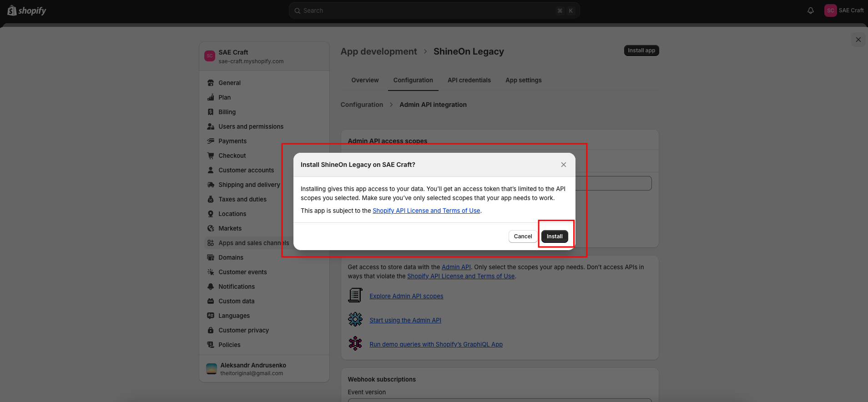Image resolution: width=868 pixels, height=402 pixels.
Task: Click the GraphiQL bug pixel icon
Action: pyautogui.click(x=355, y=343)
